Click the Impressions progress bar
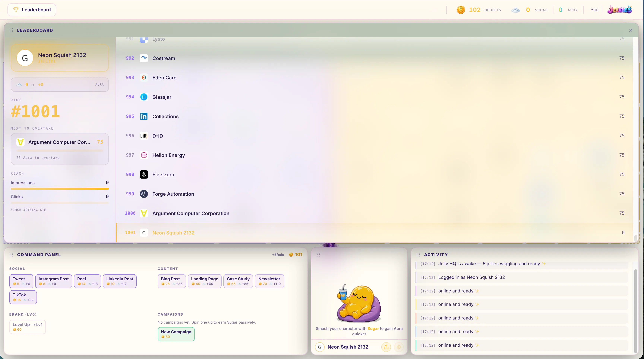Viewport: 644px width, 359px height. pos(60,189)
